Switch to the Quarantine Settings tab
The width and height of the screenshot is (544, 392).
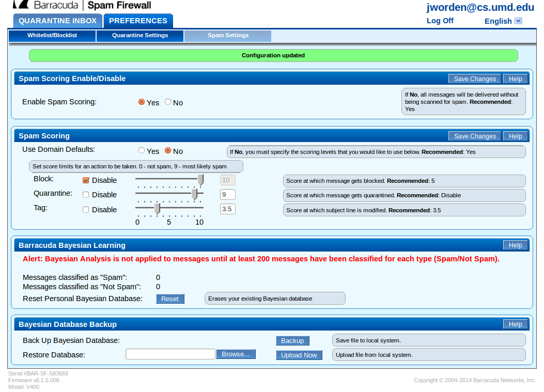139,36
